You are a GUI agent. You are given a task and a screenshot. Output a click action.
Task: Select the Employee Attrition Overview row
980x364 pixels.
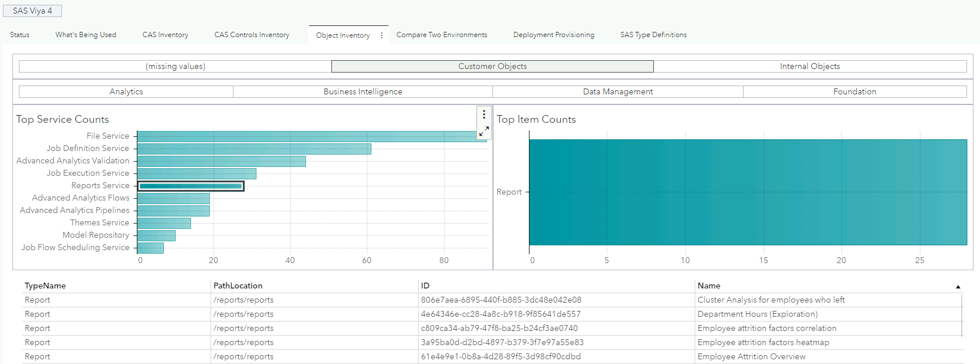751,356
